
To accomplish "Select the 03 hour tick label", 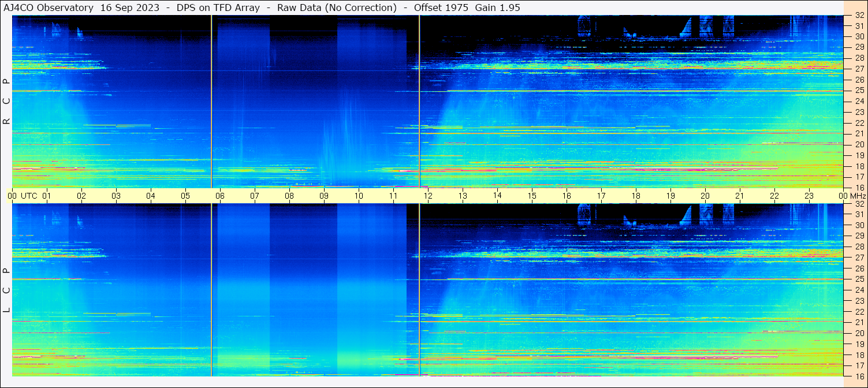I will coord(116,196).
